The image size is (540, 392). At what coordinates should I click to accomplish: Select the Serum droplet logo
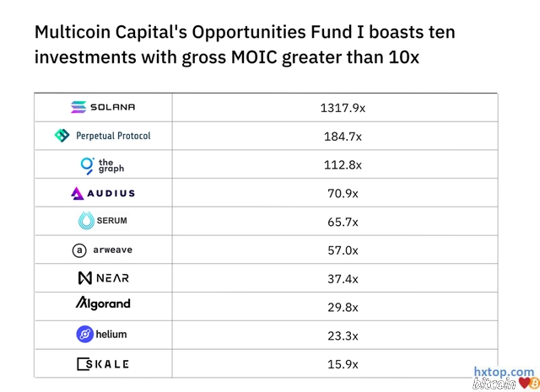(x=103, y=221)
